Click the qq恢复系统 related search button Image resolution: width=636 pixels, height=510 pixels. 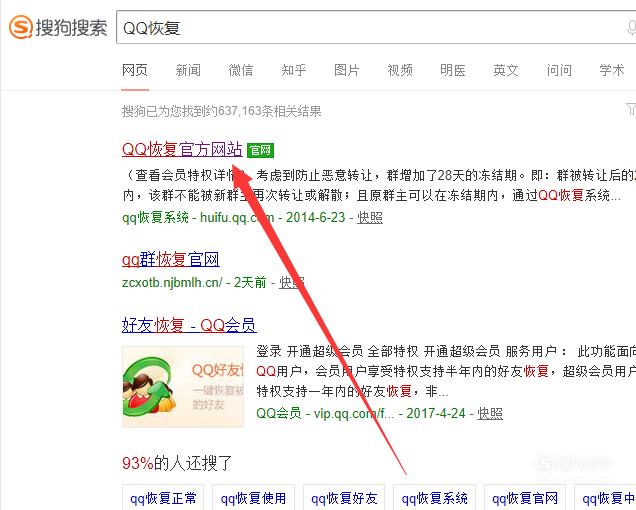[434, 498]
